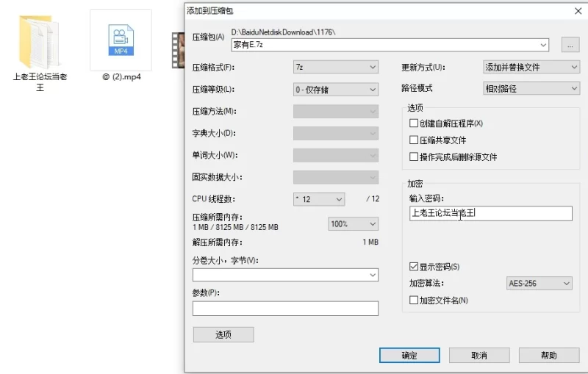Confirm with the 确定 button
This screenshot has width=588, height=374.
pyautogui.click(x=409, y=355)
